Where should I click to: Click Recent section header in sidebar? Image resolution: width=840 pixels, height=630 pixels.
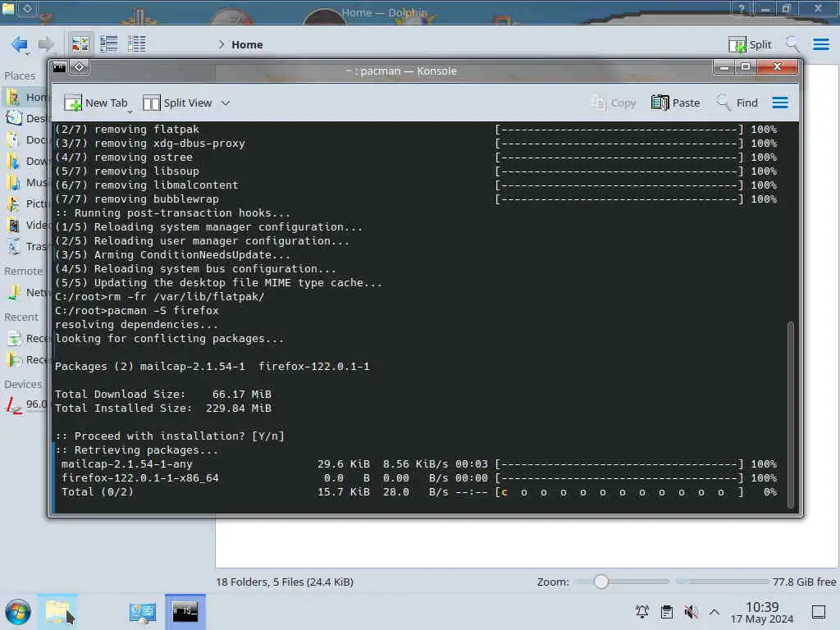pos(21,317)
